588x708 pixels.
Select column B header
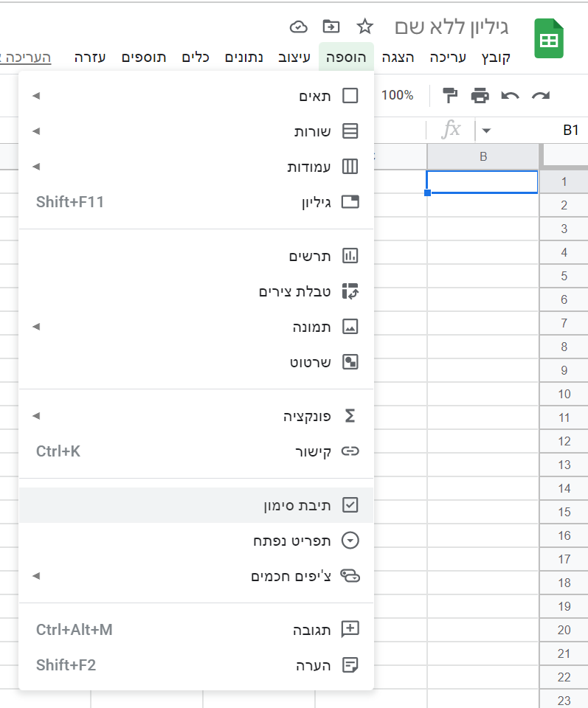click(483, 156)
